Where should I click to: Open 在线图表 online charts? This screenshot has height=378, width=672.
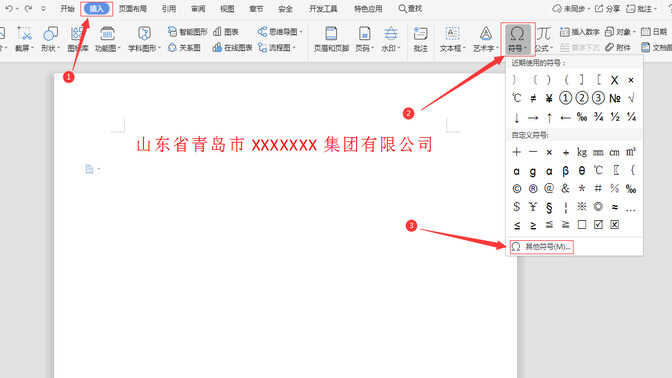(x=232, y=48)
